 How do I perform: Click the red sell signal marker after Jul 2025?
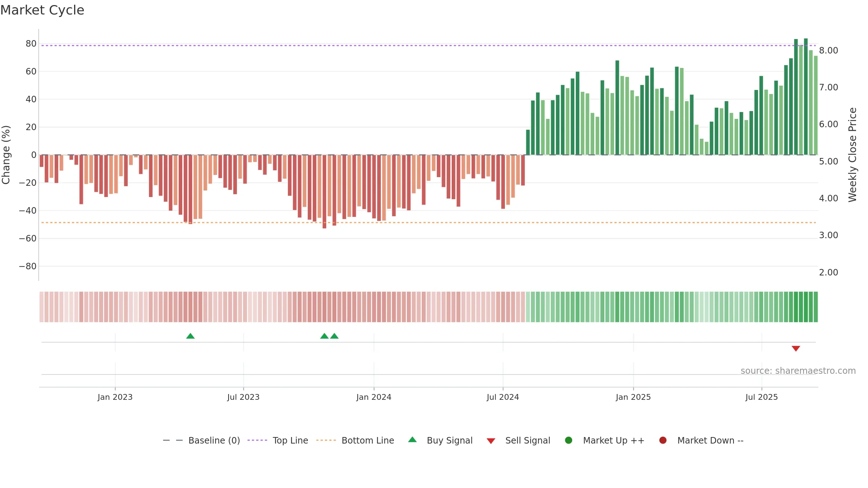[x=796, y=348]
